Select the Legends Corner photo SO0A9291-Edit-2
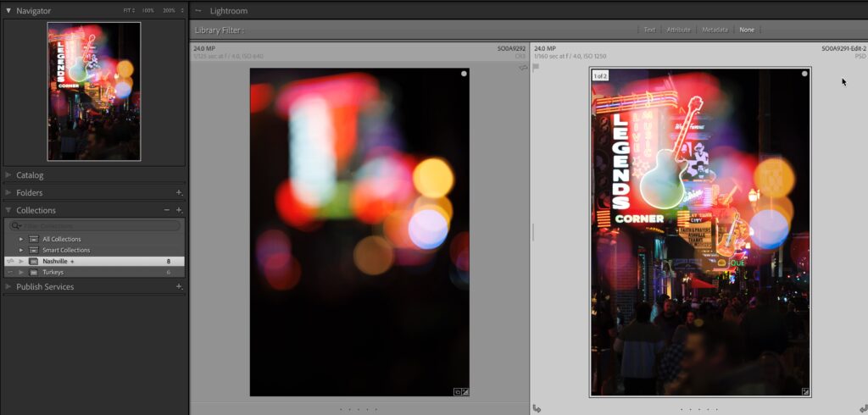Screen dimensions: 868x415 pyautogui.click(x=699, y=232)
